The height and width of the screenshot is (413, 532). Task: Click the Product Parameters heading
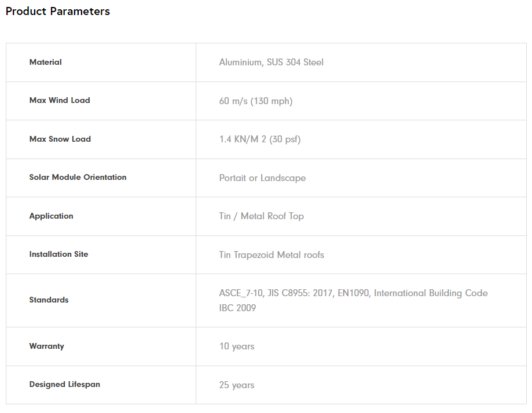[x=58, y=12]
